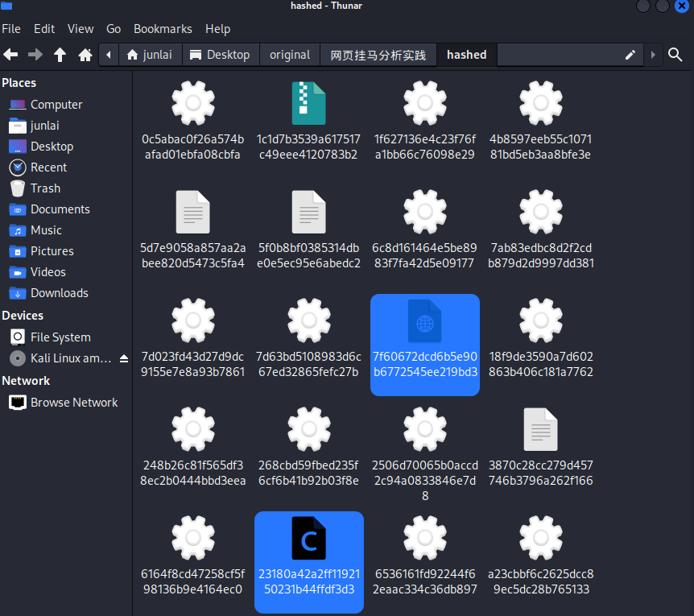Open Downloads in the Places sidebar
694x616 pixels.
[x=59, y=293]
